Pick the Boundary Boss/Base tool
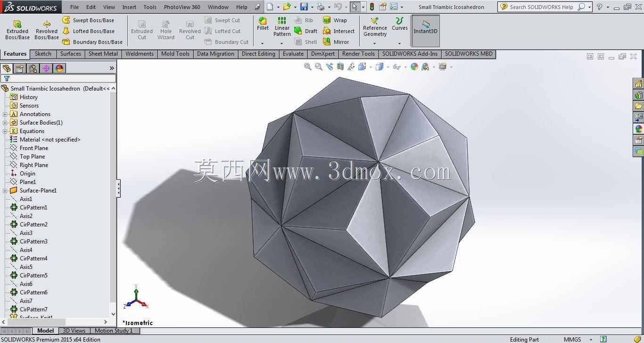644x343 pixels. click(x=92, y=42)
